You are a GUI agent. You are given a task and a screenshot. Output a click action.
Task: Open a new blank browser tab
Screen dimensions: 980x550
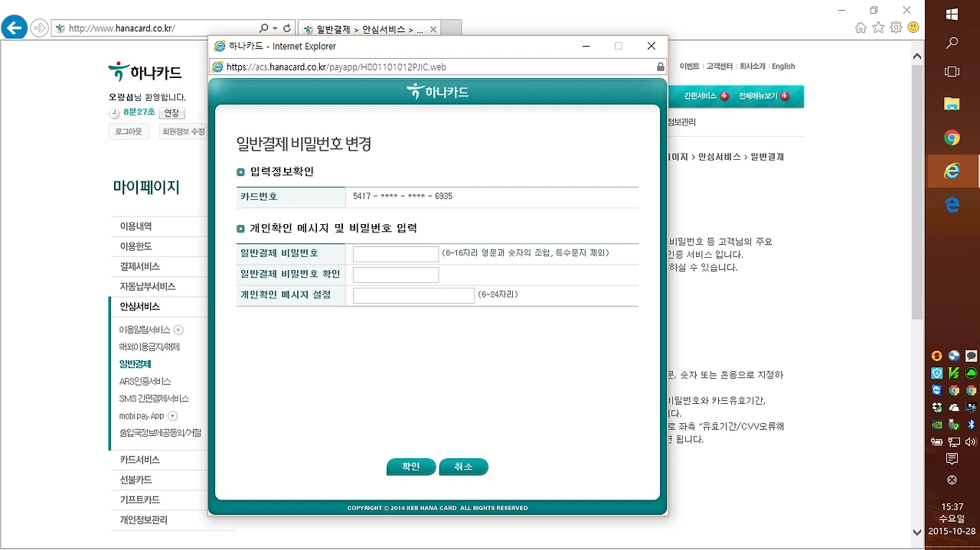pyautogui.click(x=452, y=28)
